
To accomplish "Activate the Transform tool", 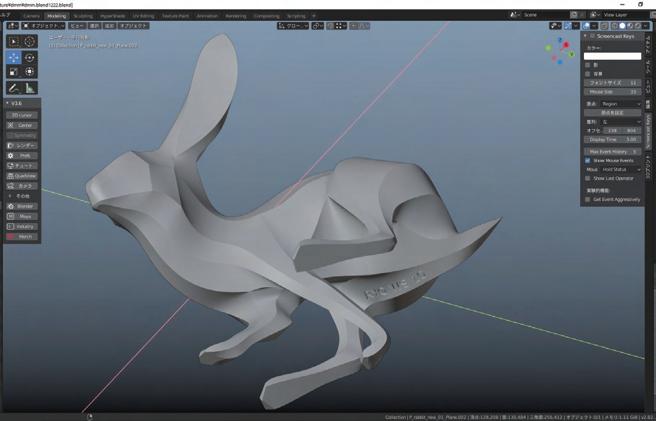I will coord(29,72).
